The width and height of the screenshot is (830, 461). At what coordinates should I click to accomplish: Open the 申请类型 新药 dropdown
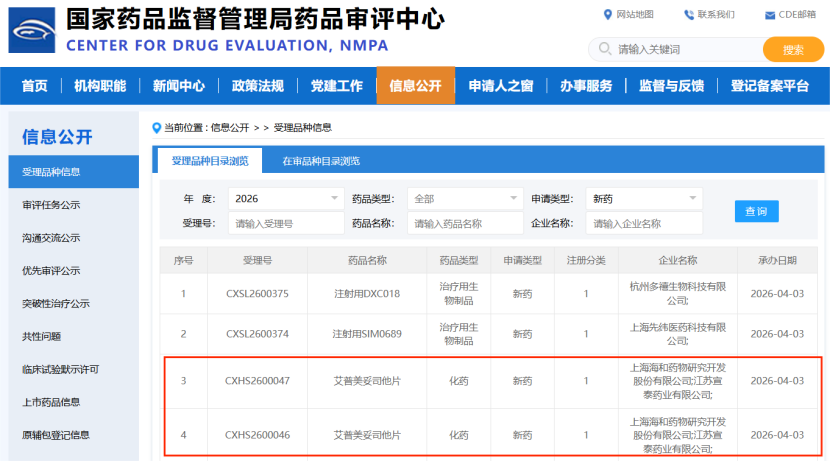(x=644, y=198)
